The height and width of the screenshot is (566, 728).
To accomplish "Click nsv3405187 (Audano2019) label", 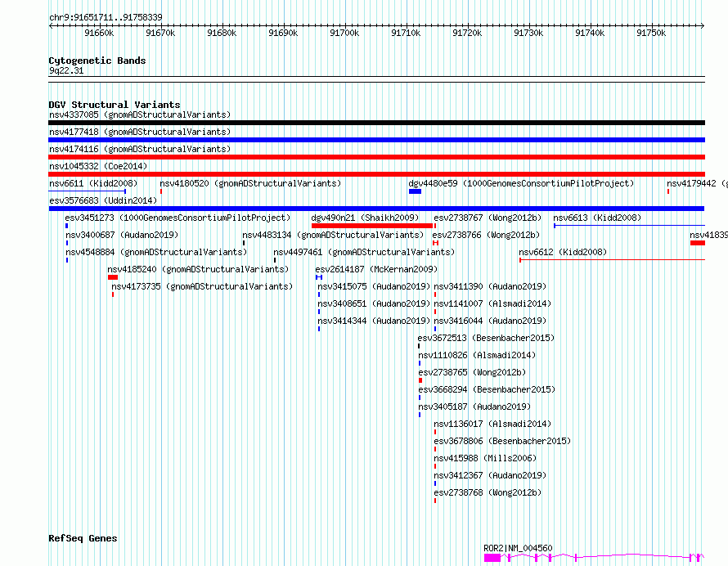I will (474, 407).
